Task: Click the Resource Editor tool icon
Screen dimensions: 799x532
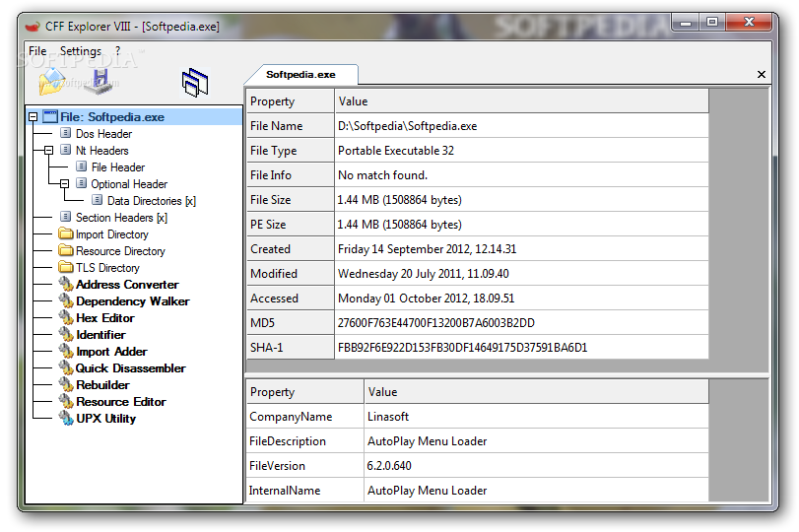Action: pyautogui.click(x=66, y=402)
